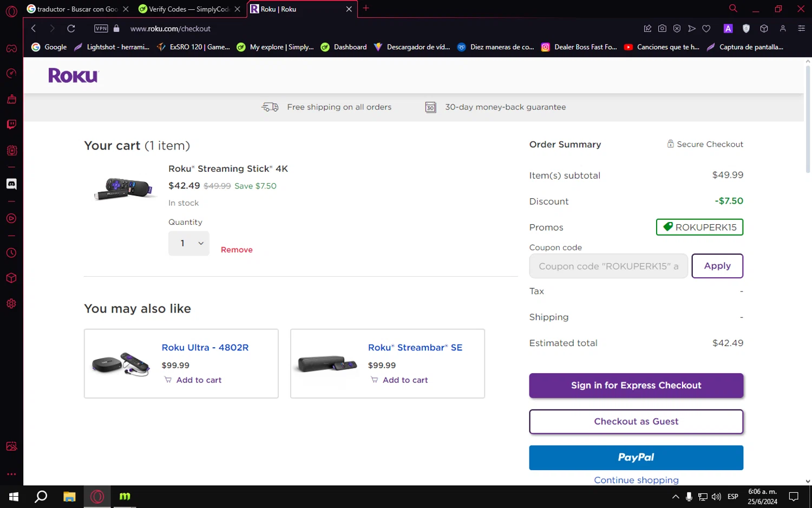The image size is (812, 508).
Task: Open Extensions cube icon in sidebar
Action: pyautogui.click(x=11, y=278)
